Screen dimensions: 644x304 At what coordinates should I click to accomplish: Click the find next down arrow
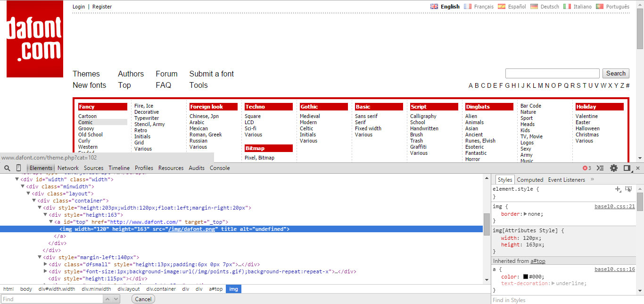[116, 299]
